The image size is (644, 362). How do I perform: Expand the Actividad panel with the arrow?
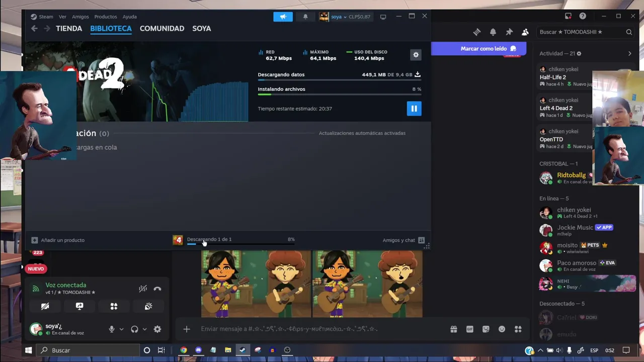coord(630,54)
